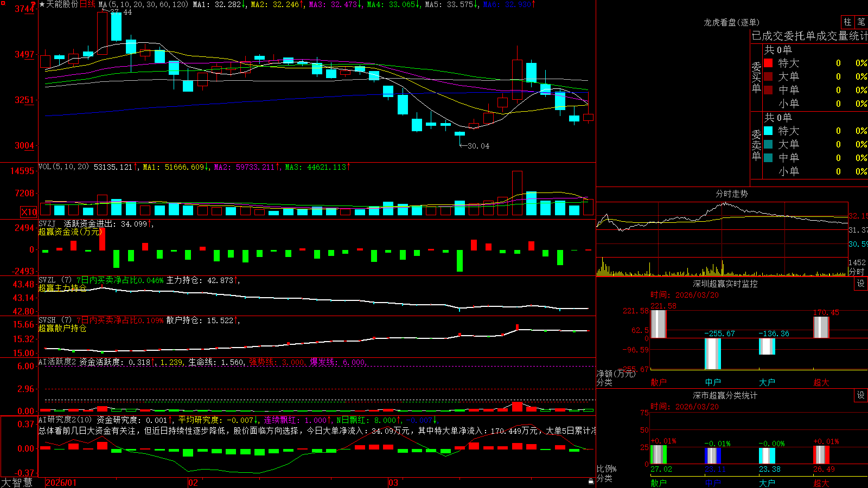Click the star icon beside 天能股份
This screenshot has height=488, width=868.
[x=42, y=4]
